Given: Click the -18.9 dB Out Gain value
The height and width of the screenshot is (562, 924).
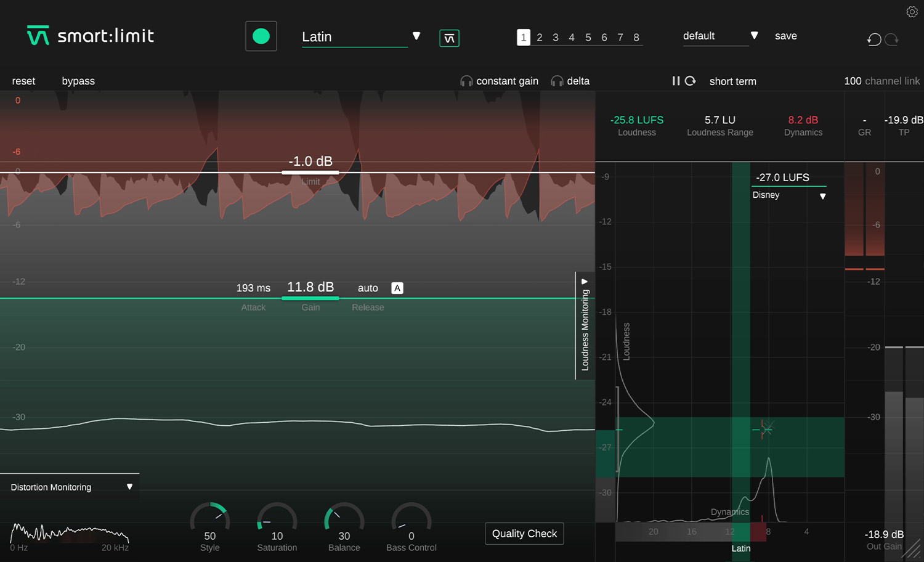Looking at the screenshot, I should pos(884,534).
